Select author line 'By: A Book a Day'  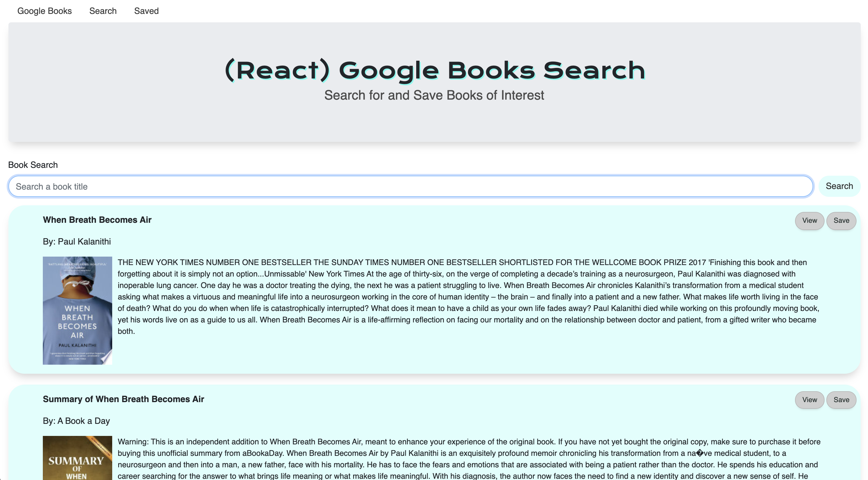pyautogui.click(x=76, y=421)
